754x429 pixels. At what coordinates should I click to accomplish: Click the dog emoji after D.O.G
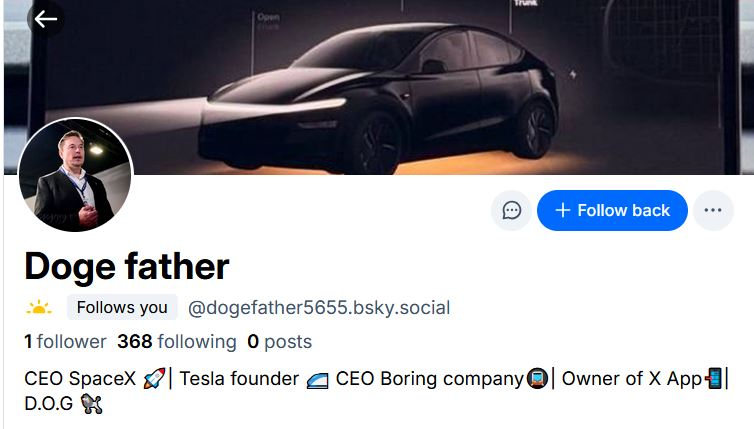(91, 405)
